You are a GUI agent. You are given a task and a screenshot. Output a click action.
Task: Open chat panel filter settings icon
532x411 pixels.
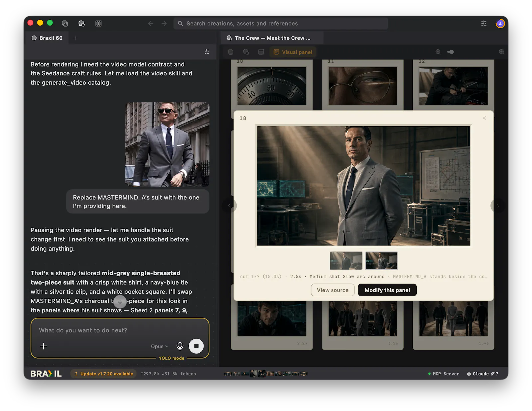click(x=207, y=52)
